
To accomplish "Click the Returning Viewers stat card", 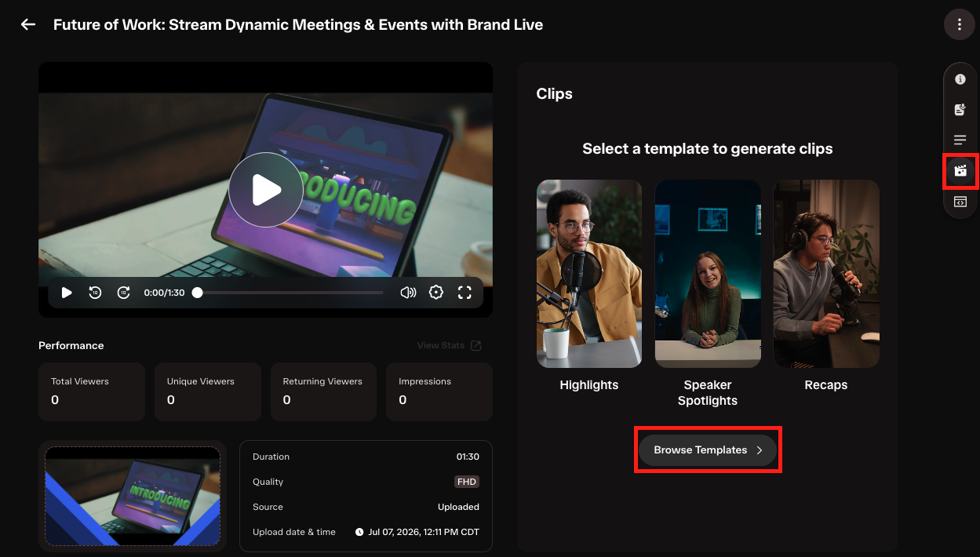I will point(324,391).
